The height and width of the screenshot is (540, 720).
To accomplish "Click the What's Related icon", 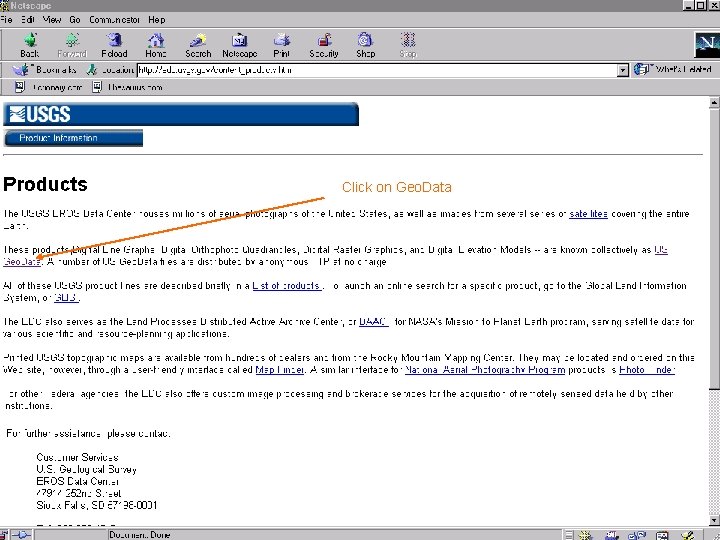I will (x=641, y=69).
